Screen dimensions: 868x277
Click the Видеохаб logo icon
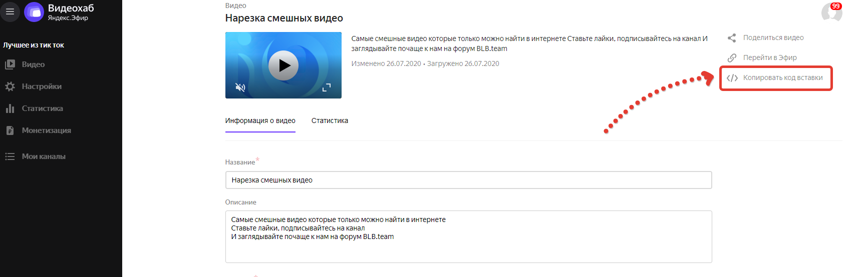(34, 12)
